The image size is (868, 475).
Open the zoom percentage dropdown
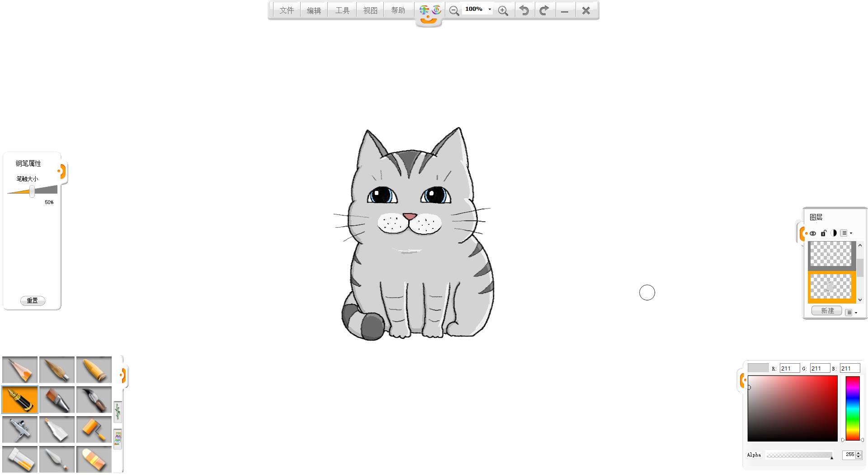pyautogui.click(x=490, y=9)
